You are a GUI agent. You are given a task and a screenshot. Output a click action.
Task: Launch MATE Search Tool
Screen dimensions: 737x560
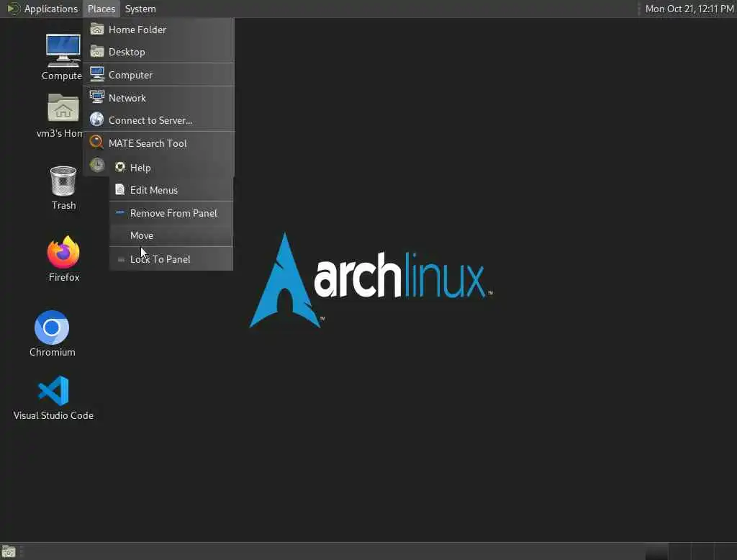click(158, 143)
